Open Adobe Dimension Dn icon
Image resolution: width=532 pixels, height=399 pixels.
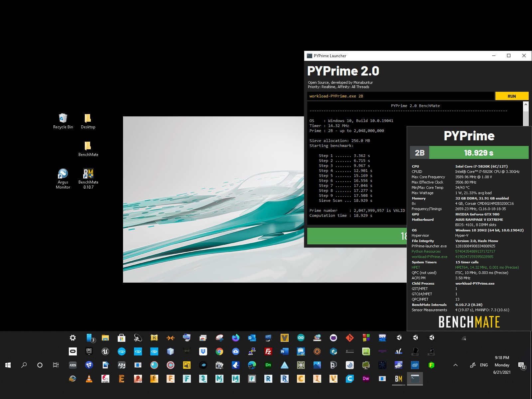pyautogui.click(x=268, y=365)
